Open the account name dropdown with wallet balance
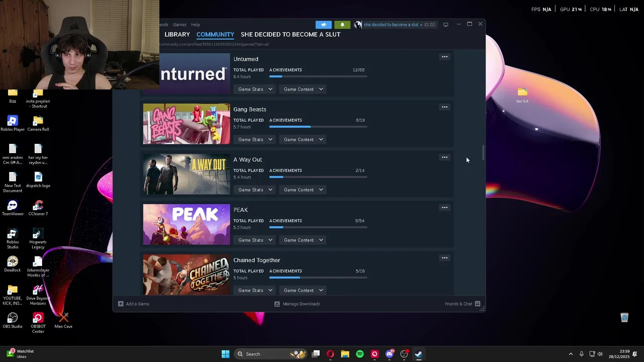The image size is (644, 362). coord(395,25)
